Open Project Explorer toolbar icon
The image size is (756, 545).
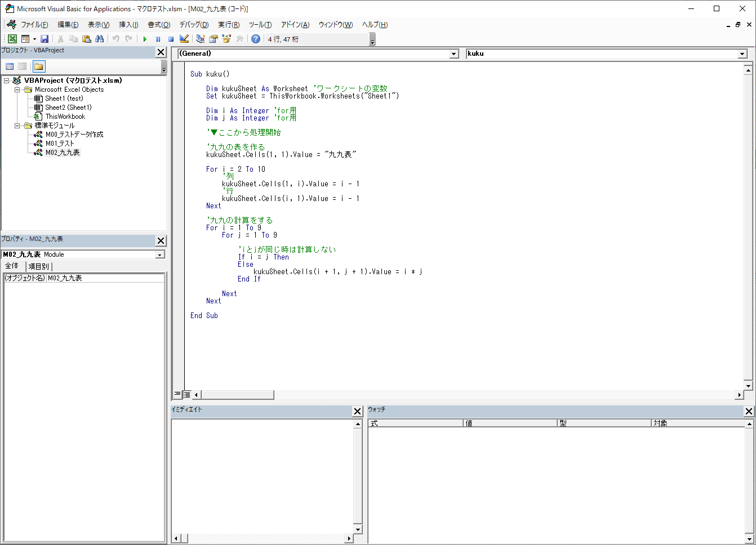[x=200, y=39]
